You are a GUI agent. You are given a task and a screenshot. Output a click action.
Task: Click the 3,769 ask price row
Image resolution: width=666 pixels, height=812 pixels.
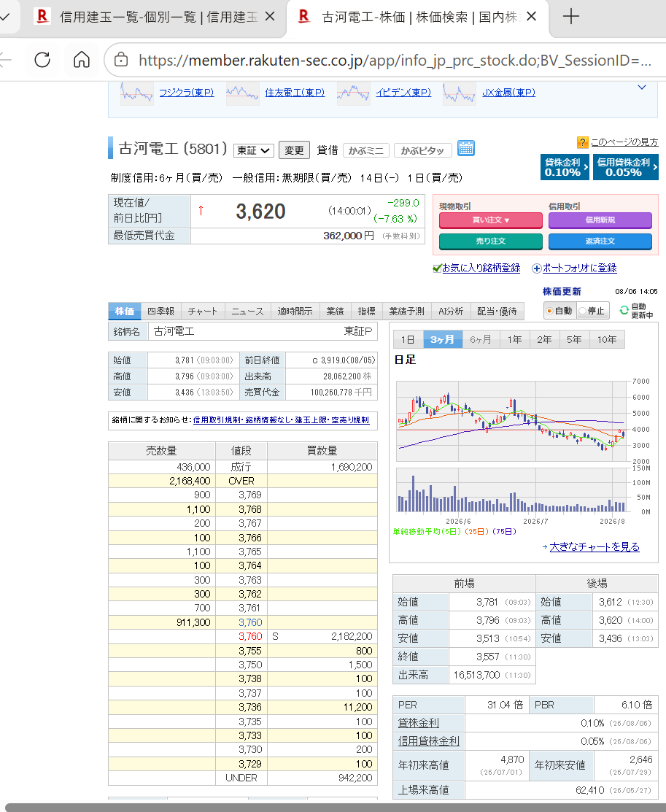coord(243,495)
